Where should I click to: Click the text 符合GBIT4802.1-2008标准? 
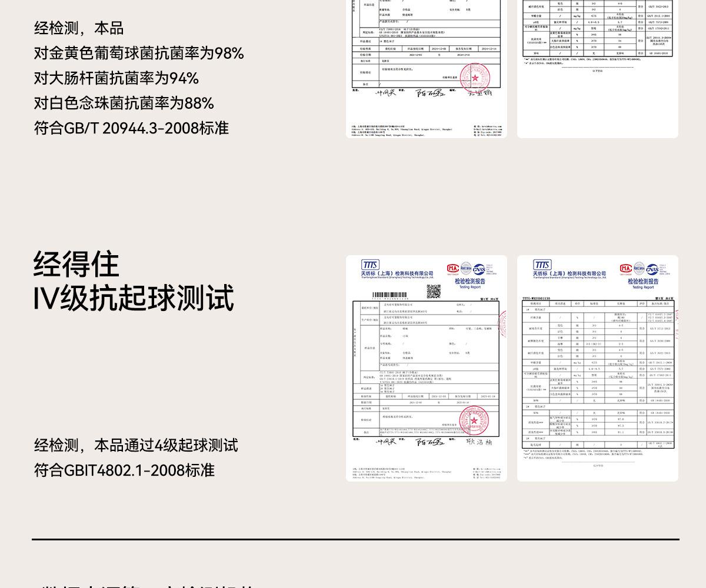click(124, 470)
